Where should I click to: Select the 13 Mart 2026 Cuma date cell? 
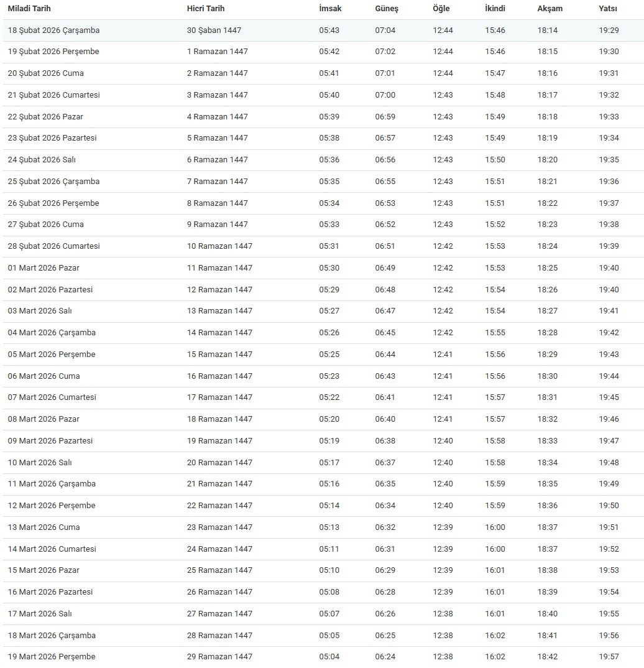click(44, 527)
